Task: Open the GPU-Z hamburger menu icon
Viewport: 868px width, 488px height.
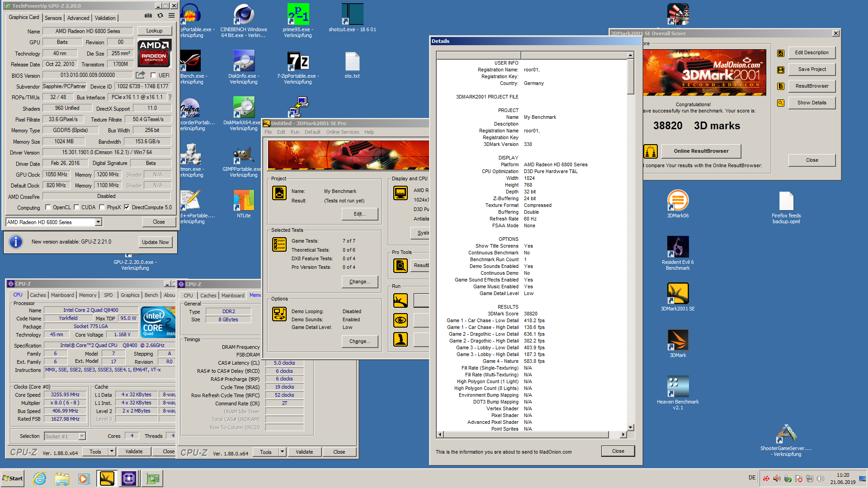Action: click(x=171, y=15)
